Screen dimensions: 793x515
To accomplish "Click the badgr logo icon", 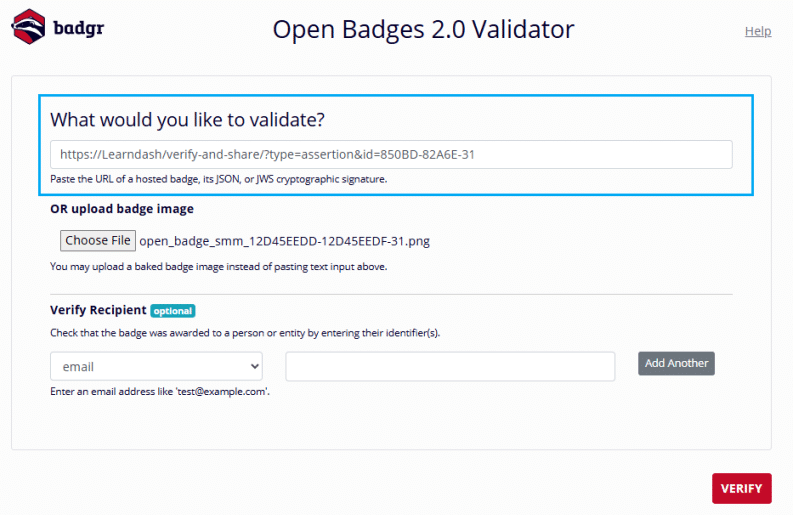I will (x=28, y=26).
